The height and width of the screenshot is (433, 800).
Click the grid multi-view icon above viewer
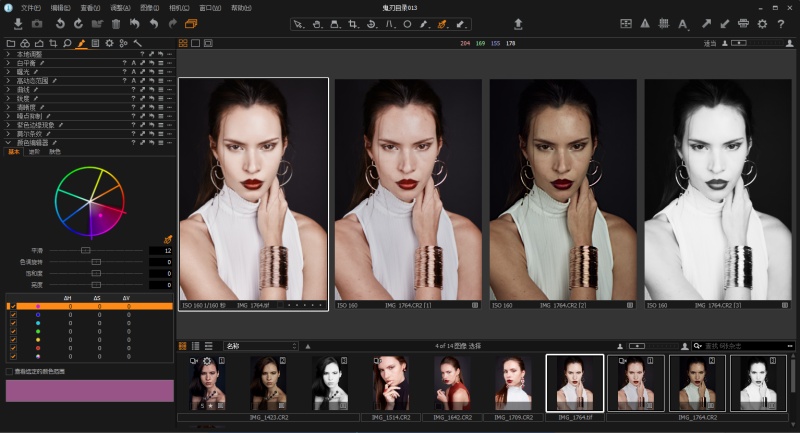click(183, 43)
